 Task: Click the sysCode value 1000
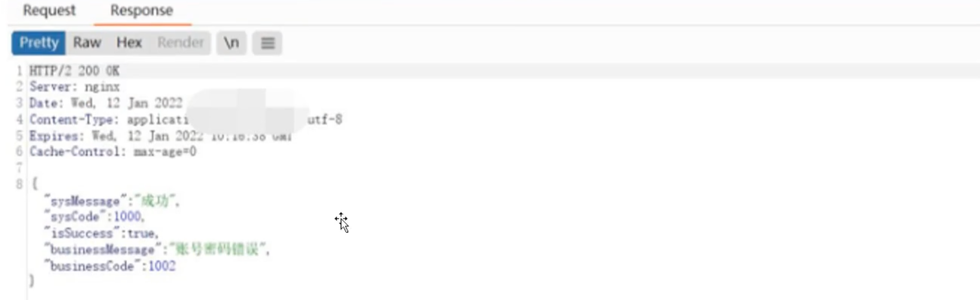coord(128,217)
